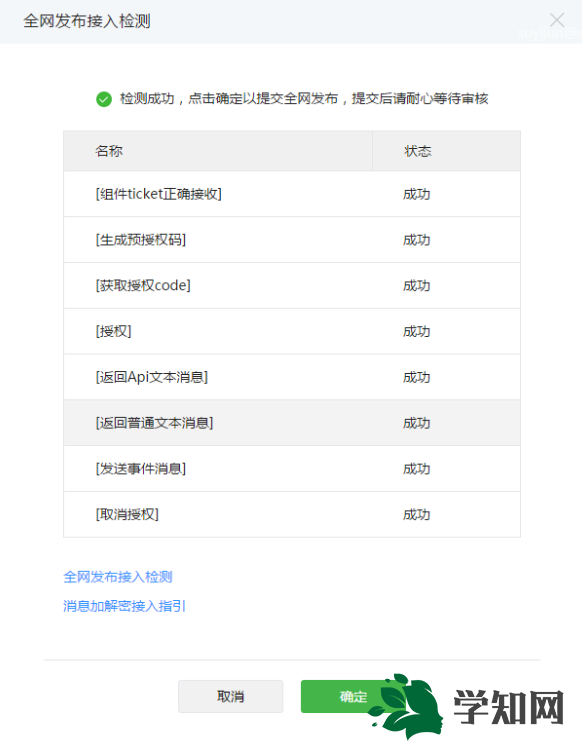Click the 全网发布接入检测 dialog title
582x752 pixels.
[x=87, y=21]
